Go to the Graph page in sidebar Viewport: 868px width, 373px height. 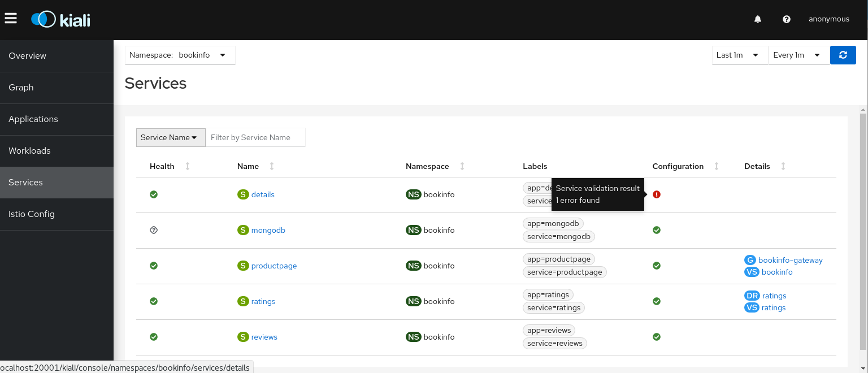(x=21, y=88)
